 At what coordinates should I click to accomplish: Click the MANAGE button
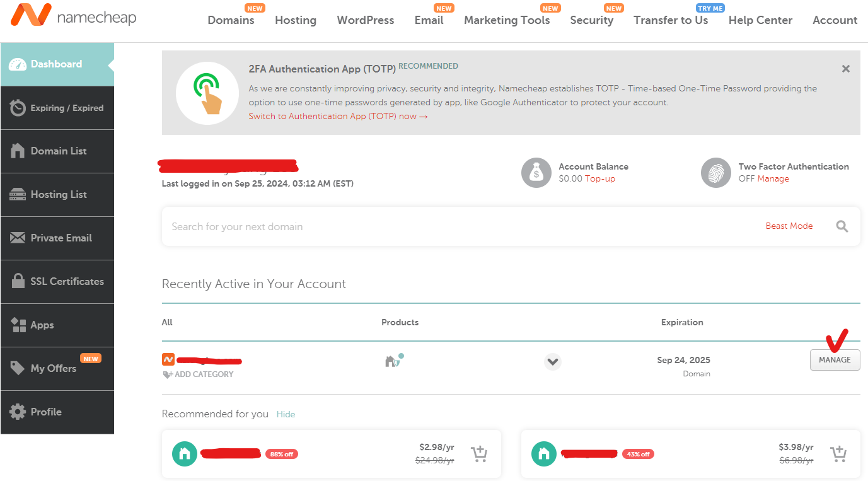point(835,360)
